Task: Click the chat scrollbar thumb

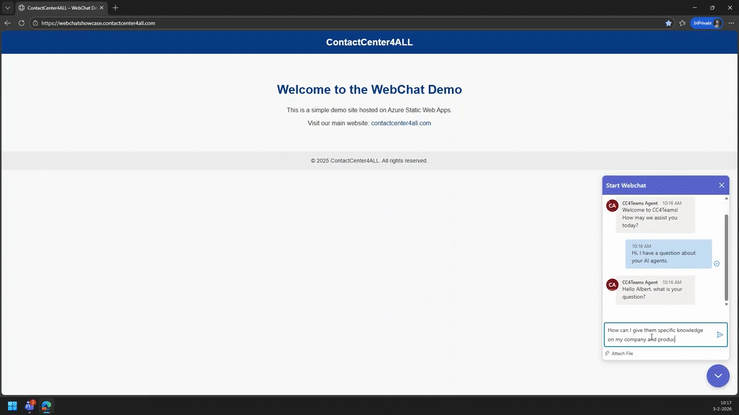Action: point(726,257)
